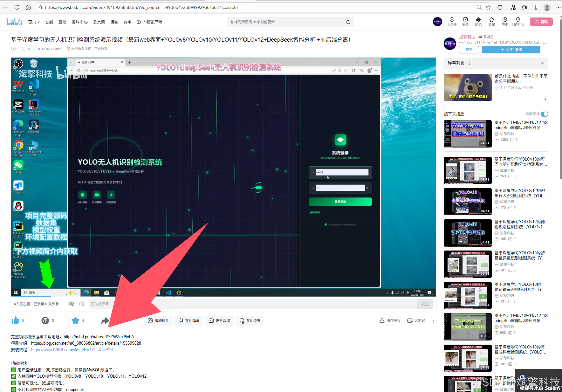
Task: Open uploader 斌擎科技 profile name
Action: (x=467, y=37)
